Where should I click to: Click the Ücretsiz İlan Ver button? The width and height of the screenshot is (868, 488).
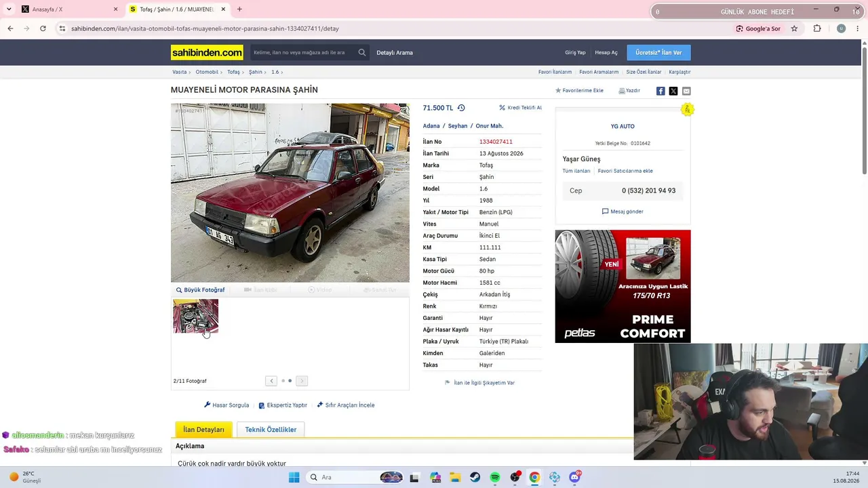tap(658, 52)
